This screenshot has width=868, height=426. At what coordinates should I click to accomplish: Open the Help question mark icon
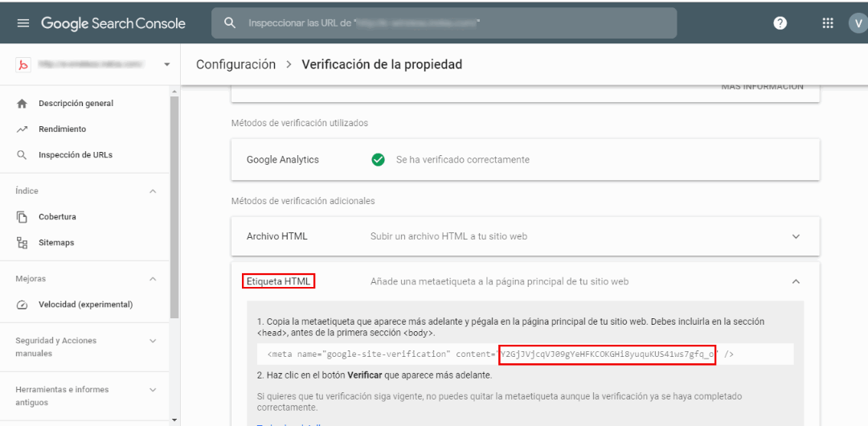780,23
